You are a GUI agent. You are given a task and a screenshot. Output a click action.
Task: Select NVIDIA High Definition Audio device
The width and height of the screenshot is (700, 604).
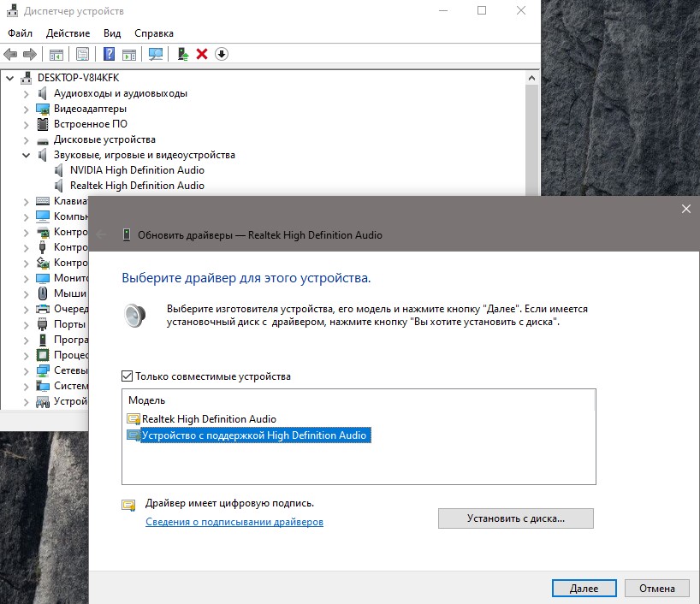[137, 170]
